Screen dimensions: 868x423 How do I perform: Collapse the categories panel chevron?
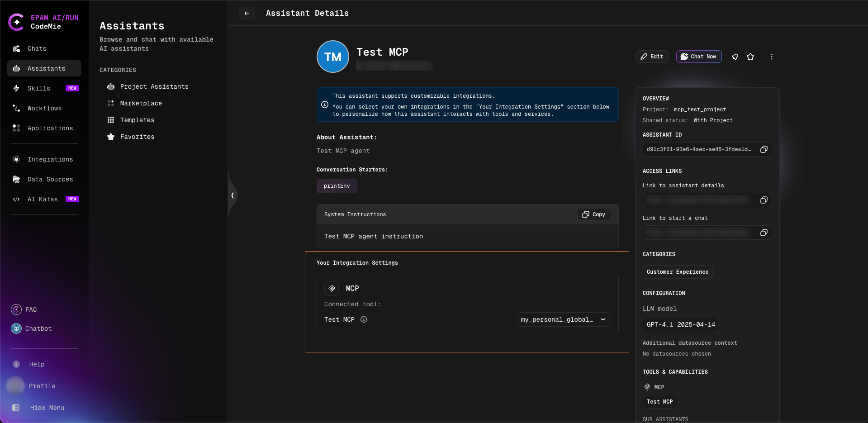tap(232, 195)
